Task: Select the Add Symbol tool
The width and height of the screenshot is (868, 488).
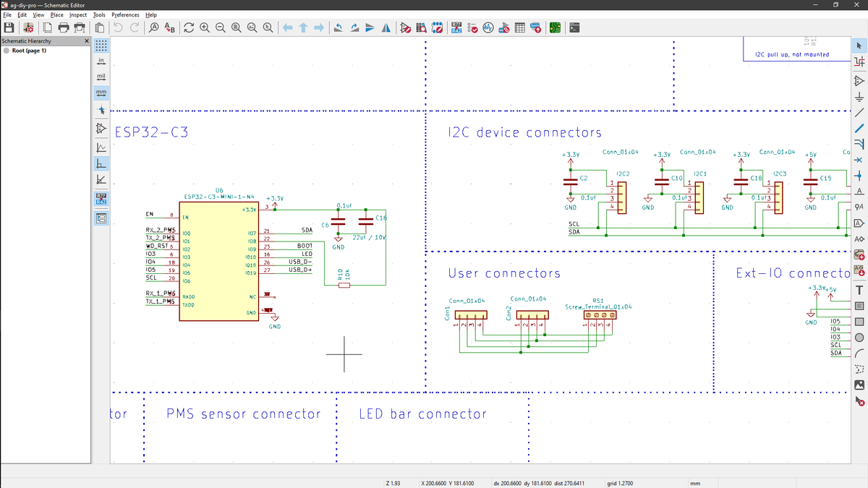Action: point(859,80)
